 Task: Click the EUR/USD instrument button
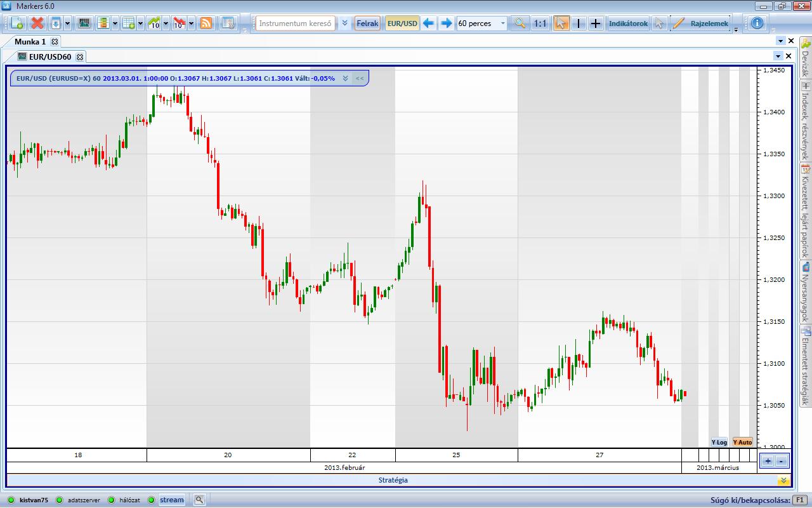tap(403, 23)
